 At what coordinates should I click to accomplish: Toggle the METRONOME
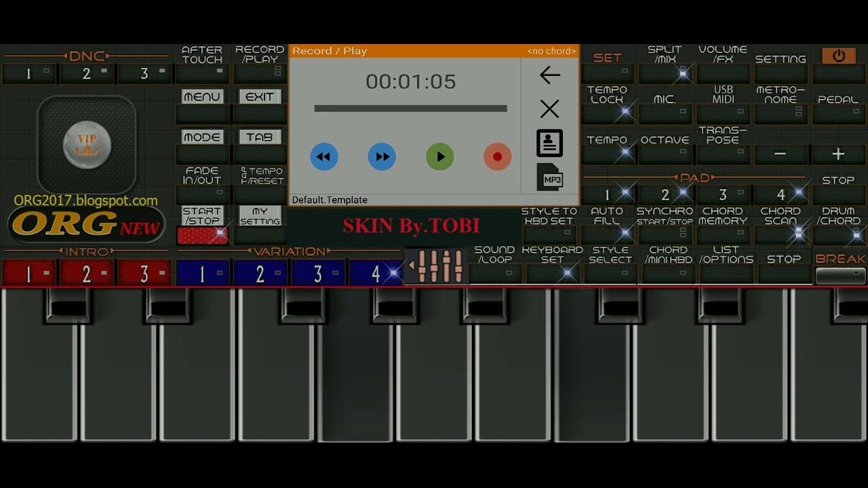(x=781, y=113)
